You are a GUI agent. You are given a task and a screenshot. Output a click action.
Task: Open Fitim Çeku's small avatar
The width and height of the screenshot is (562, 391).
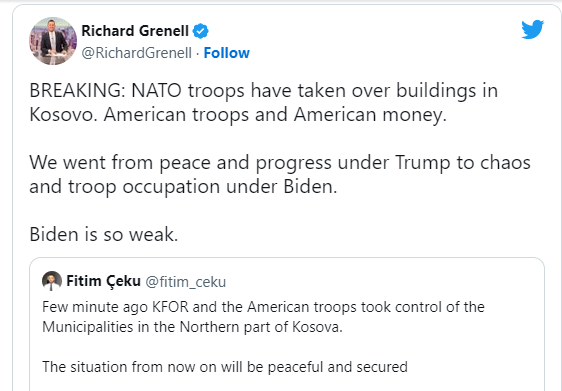[52, 281]
